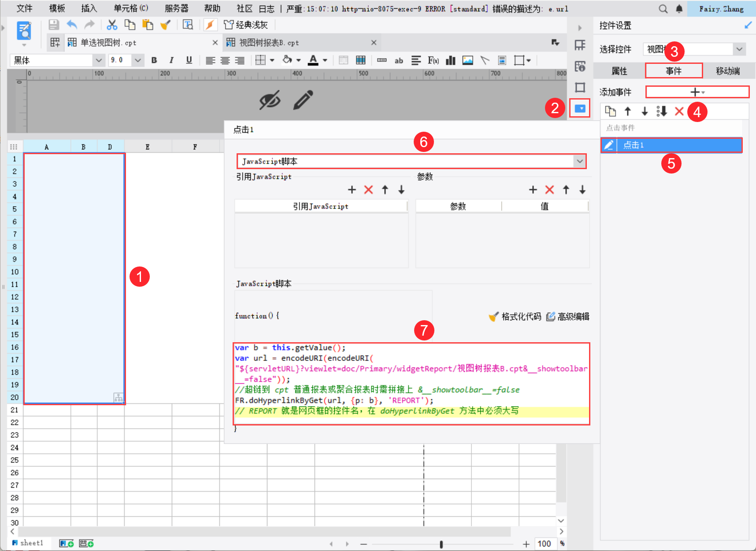Toggle the crossed-out eye visibility icon
The height and width of the screenshot is (551, 756).
tap(270, 100)
